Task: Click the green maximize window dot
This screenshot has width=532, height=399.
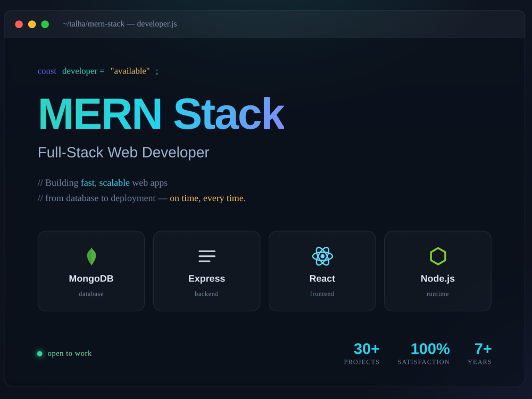Action: pos(45,24)
